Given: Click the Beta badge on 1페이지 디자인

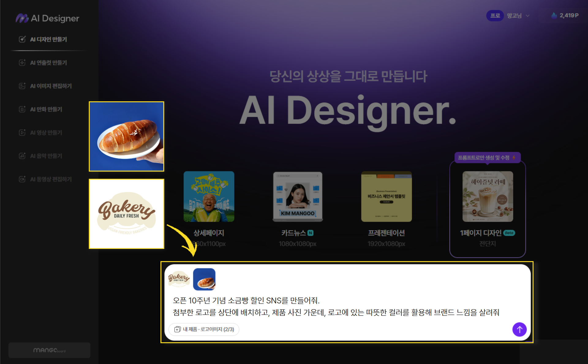Looking at the screenshot, I should click(509, 233).
